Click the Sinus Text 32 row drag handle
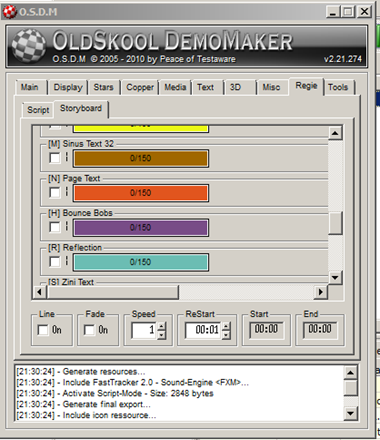Image resolution: width=380 pixels, height=440 pixels. (66, 157)
